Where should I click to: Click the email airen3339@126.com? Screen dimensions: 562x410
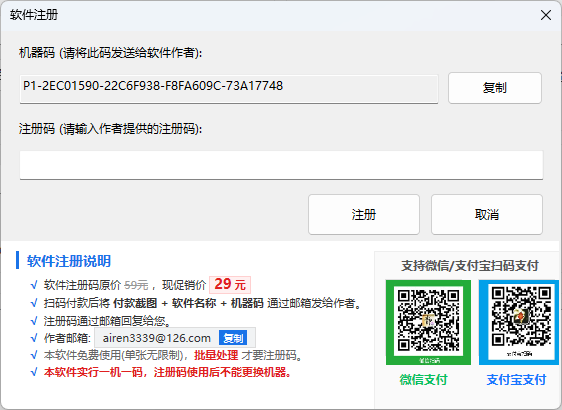coord(157,338)
